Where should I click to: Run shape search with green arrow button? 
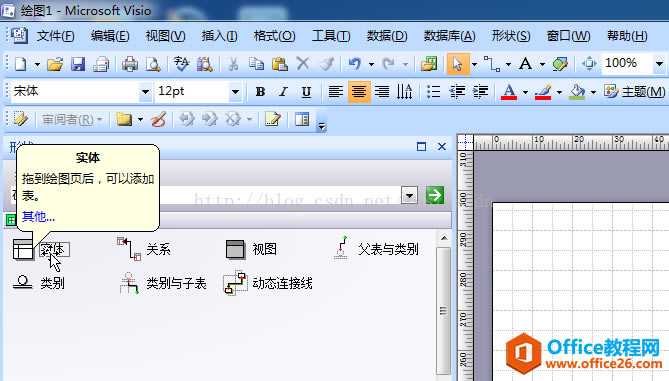(x=435, y=195)
